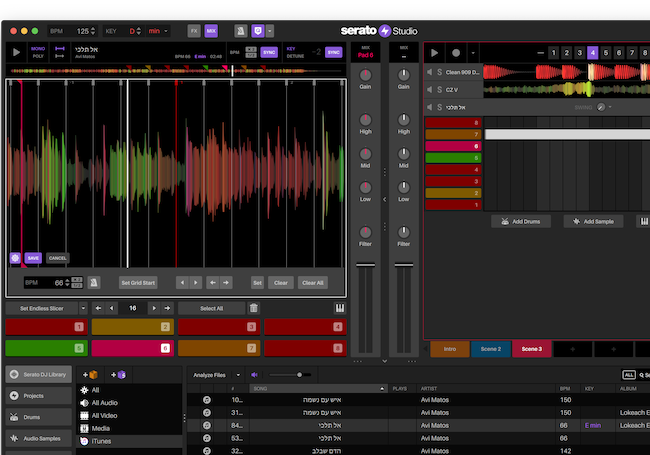
Task: Open piano keyboard view above pads
Action: (x=340, y=308)
